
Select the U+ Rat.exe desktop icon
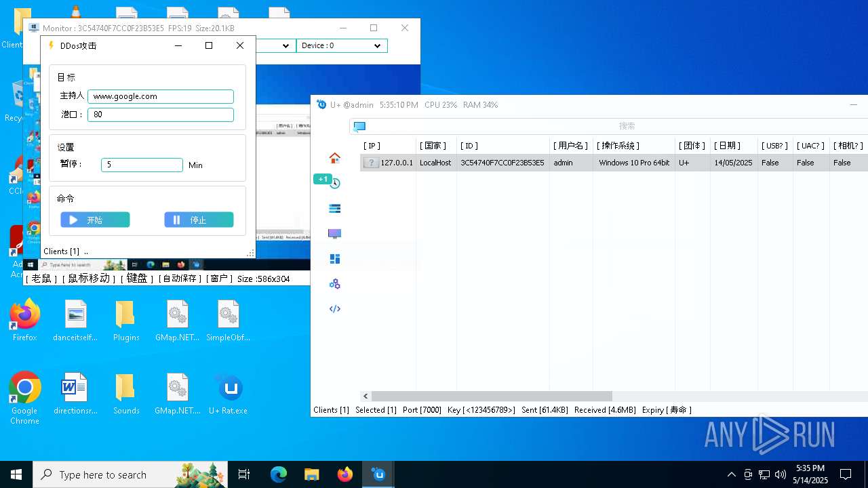pyautogui.click(x=229, y=394)
